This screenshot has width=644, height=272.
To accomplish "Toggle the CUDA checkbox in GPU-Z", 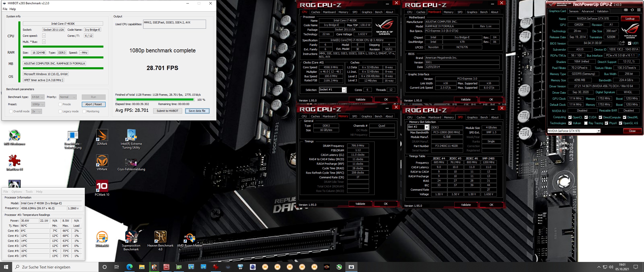I will point(586,117).
